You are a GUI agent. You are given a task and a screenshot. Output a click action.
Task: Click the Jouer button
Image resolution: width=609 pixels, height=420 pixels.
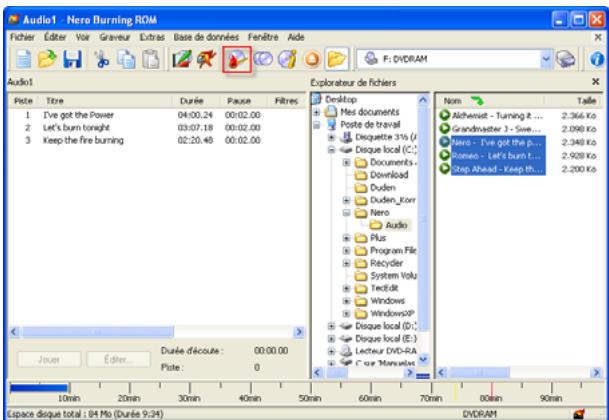[x=49, y=359]
